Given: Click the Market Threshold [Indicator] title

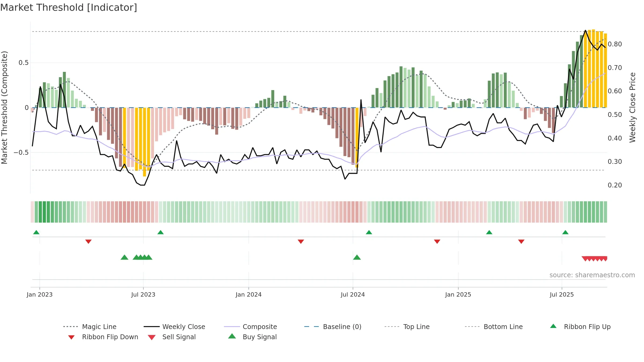Looking at the screenshot, I should pyautogui.click(x=69, y=8).
